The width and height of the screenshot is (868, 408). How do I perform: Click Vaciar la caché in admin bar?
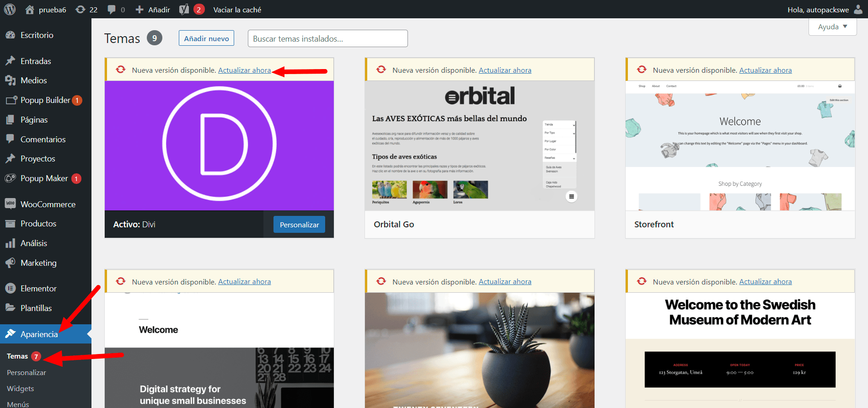(237, 10)
